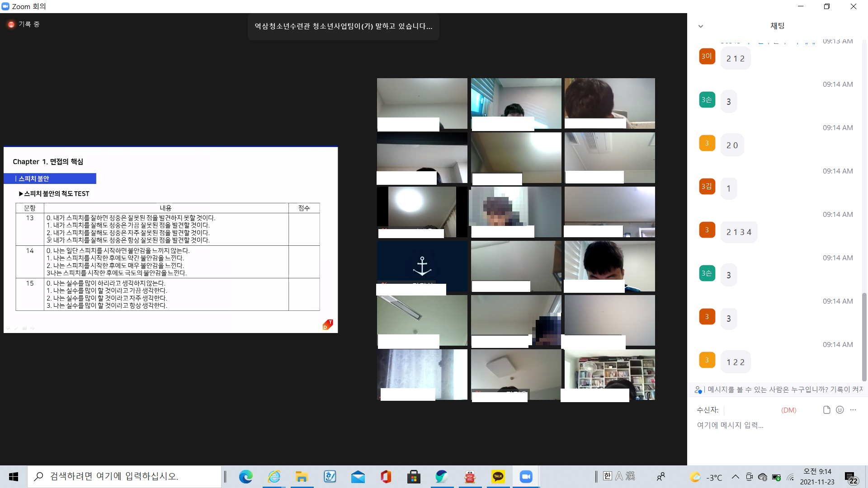
Task: Open the Whale browser from the taskbar
Action: coord(442,477)
